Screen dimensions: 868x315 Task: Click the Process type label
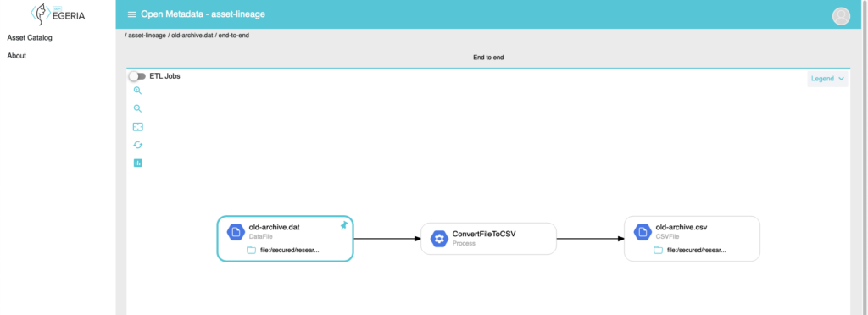pyautogui.click(x=464, y=243)
